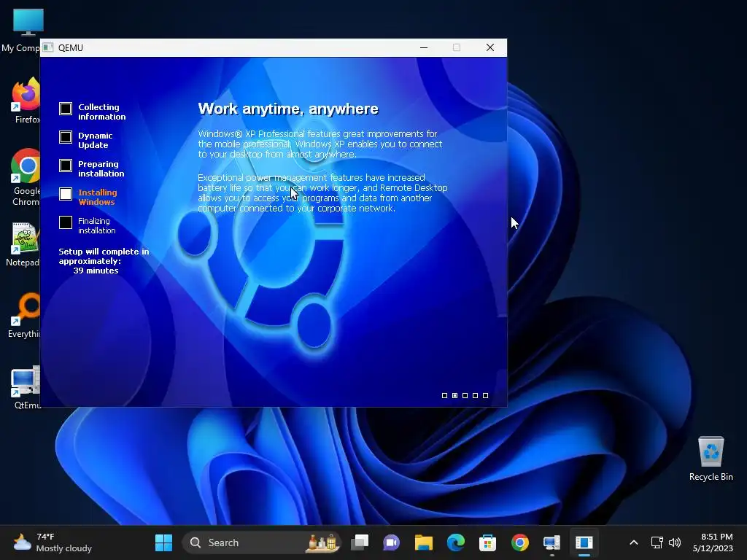Click the Installing Windows step indicator

[66, 194]
